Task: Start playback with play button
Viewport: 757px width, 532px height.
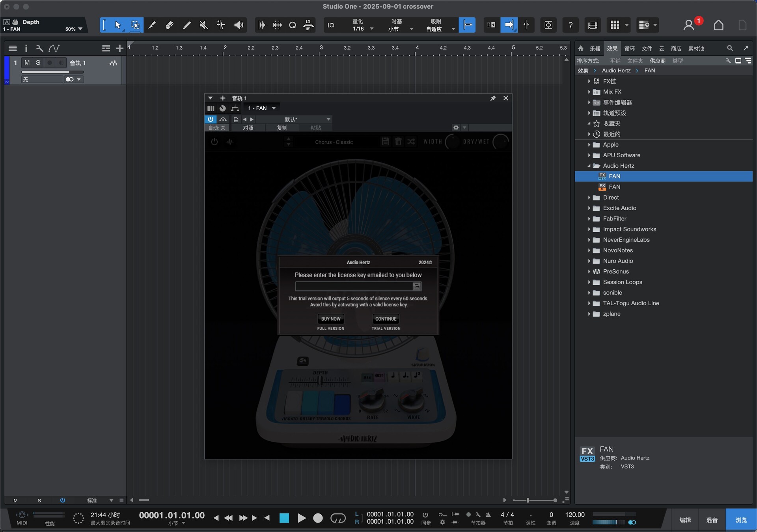Action: (301, 518)
